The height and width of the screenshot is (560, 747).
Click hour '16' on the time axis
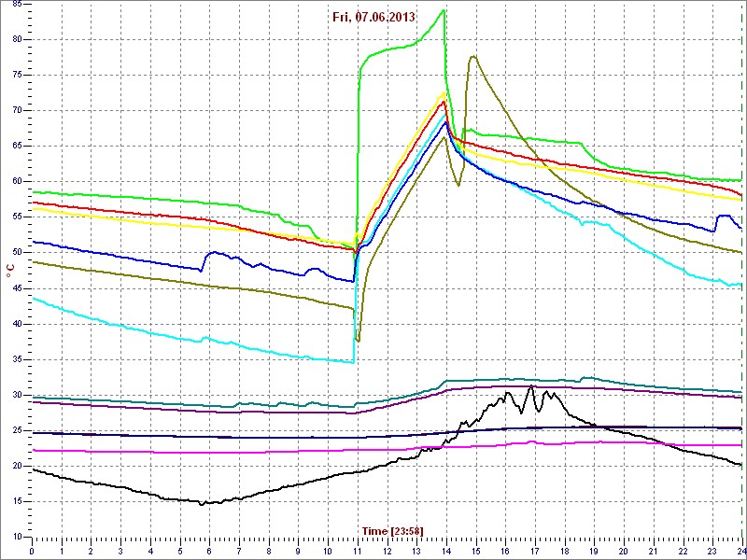505,552
